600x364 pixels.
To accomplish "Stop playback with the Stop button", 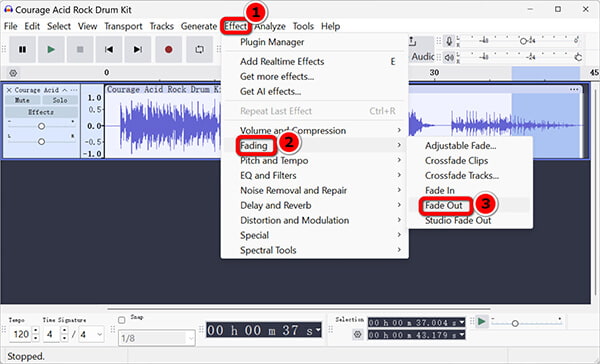I will click(80, 49).
